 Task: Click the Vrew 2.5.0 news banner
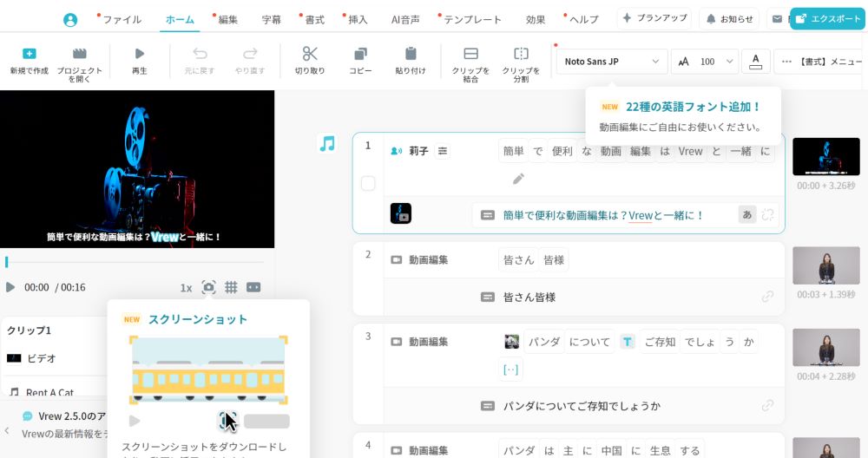(x=65, y=424)
